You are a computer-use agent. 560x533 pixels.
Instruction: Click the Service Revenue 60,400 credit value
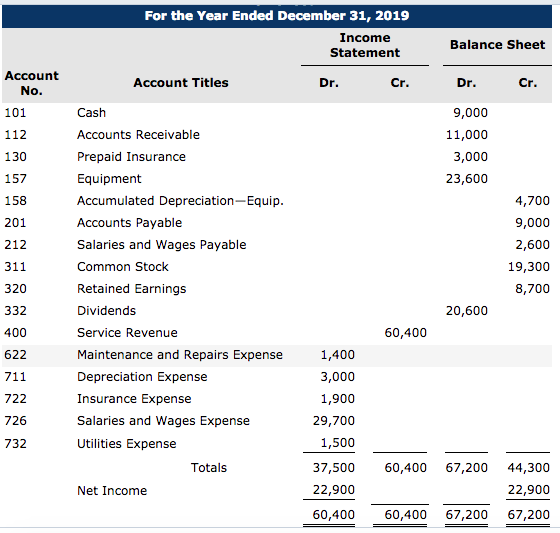pyautogui.click(x=405, y=333)
